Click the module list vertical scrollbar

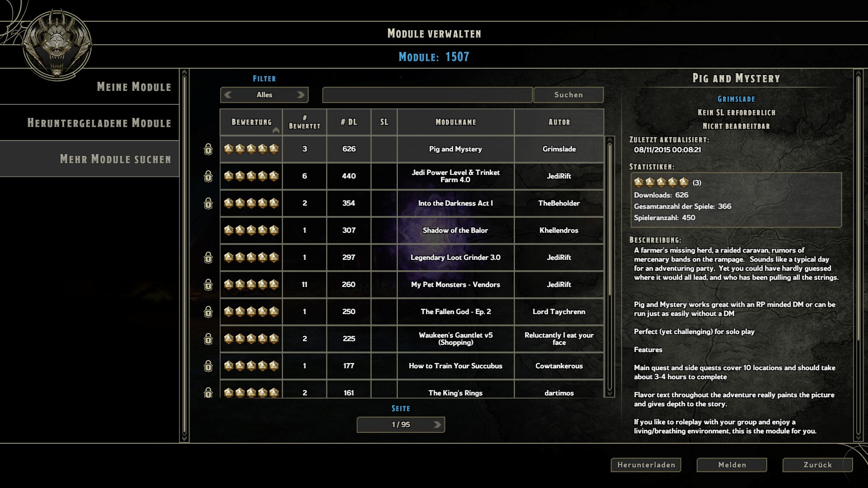tap(609, 267)
